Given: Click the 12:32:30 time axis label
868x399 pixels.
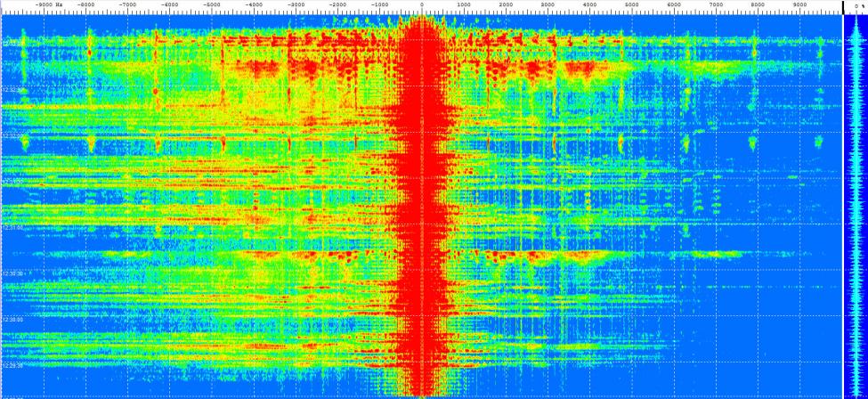Looking at the screenshot, I should (12, 89).
